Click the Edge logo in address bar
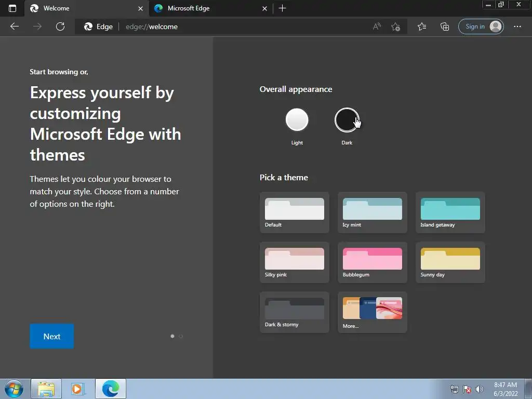 point(88,26)
